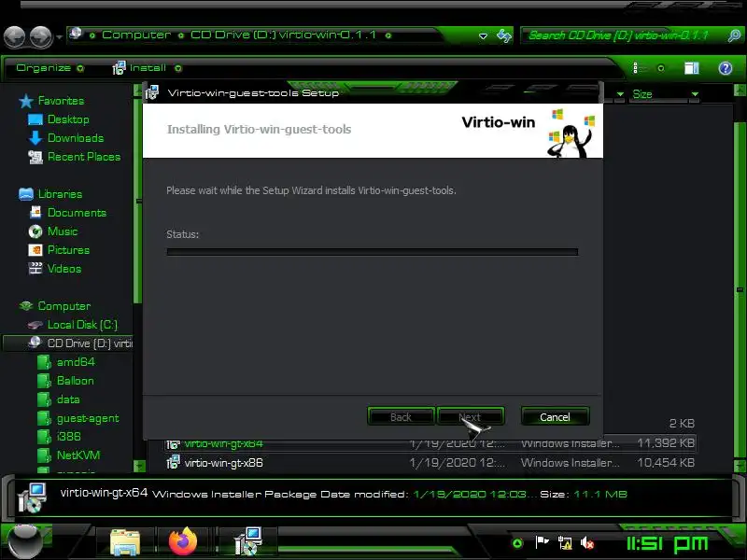The image size is (747, 560).
Task: Show hidden tray icons button
Action: tap(517, 543)
